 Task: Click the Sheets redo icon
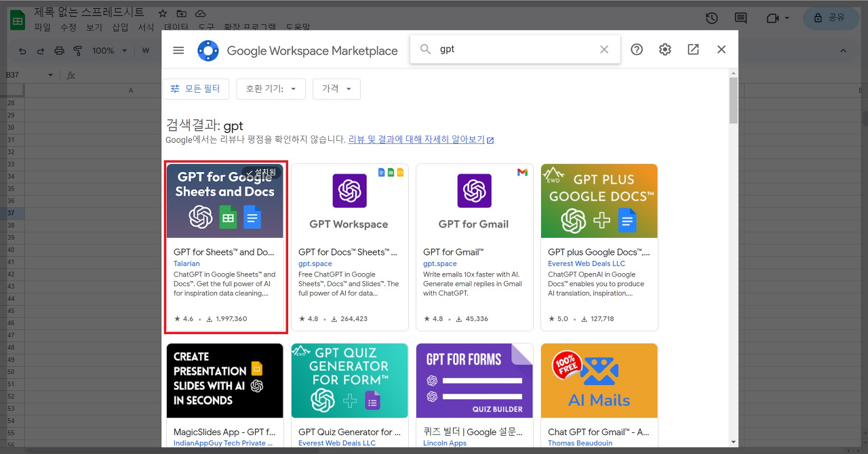click(41, 51)
